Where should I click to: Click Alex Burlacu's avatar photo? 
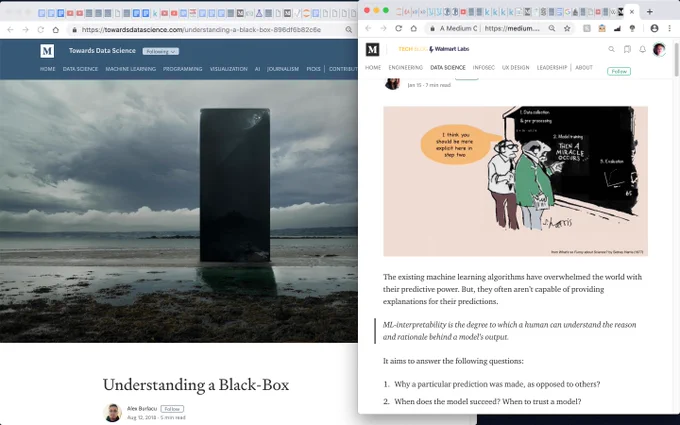click(112, 412)
